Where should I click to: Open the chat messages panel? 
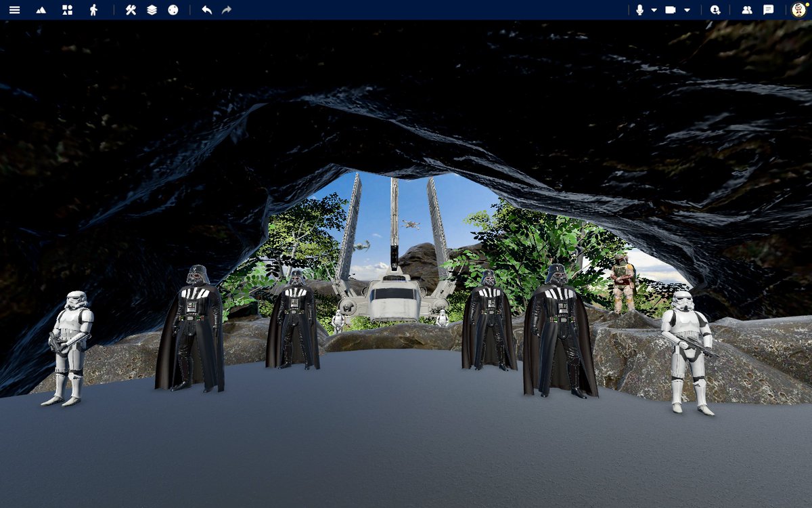tap(769, 10)
